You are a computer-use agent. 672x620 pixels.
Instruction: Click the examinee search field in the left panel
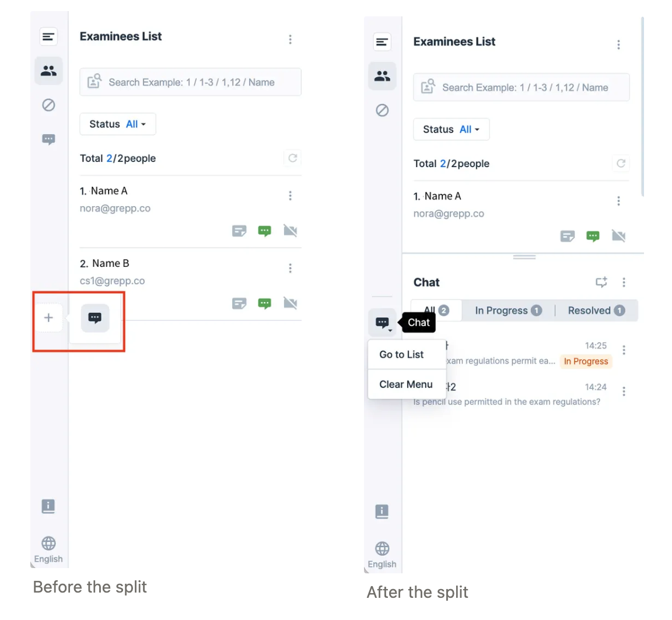click(x=190, y=82)
